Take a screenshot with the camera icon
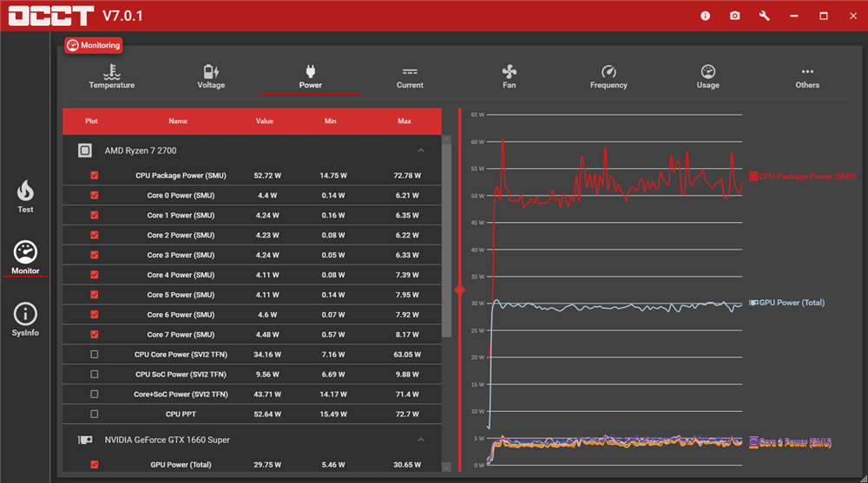Viewport: 868px width, 483px height. [734, 16]
